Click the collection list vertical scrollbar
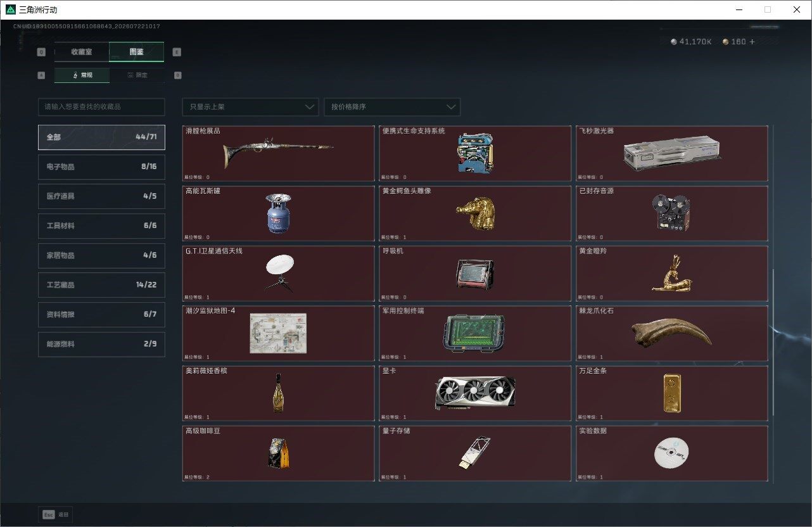 (x=772, y=342)
